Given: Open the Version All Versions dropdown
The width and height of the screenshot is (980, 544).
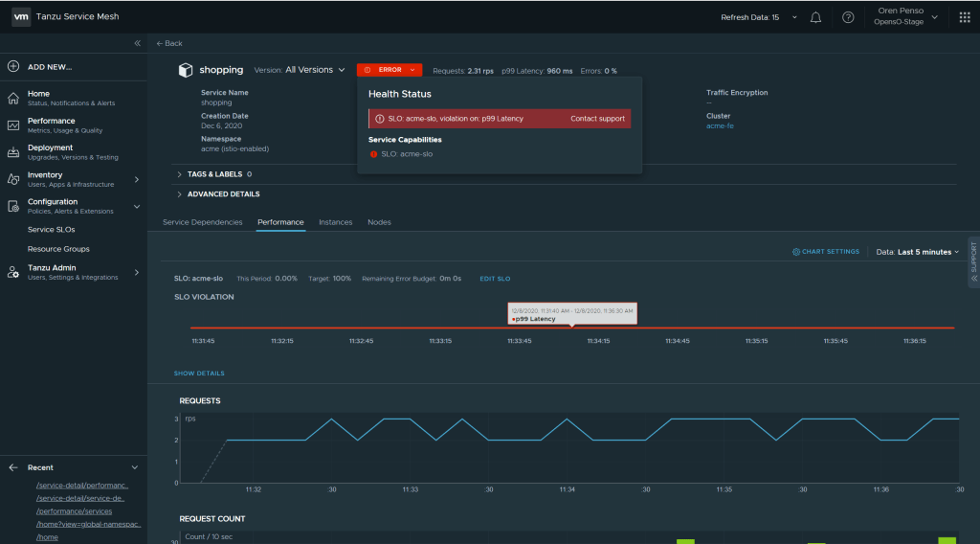Looking at the screenshot, I should coord(314,70).
